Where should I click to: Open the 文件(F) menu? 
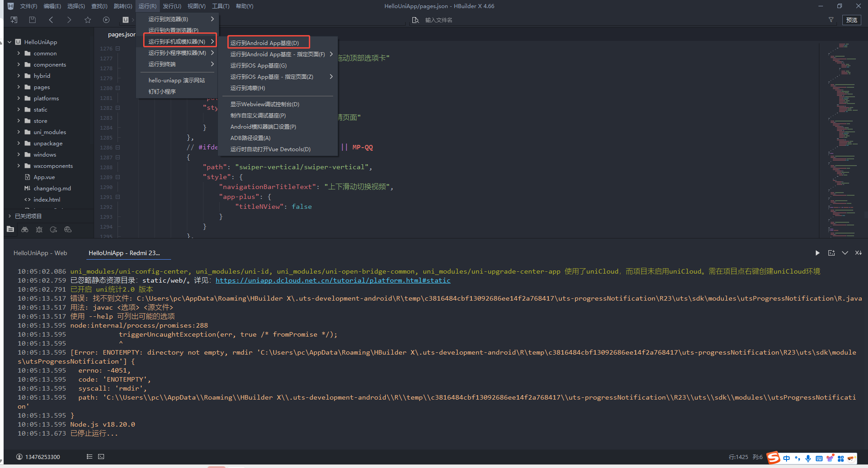pyautogui.click(x=28, y=6)
